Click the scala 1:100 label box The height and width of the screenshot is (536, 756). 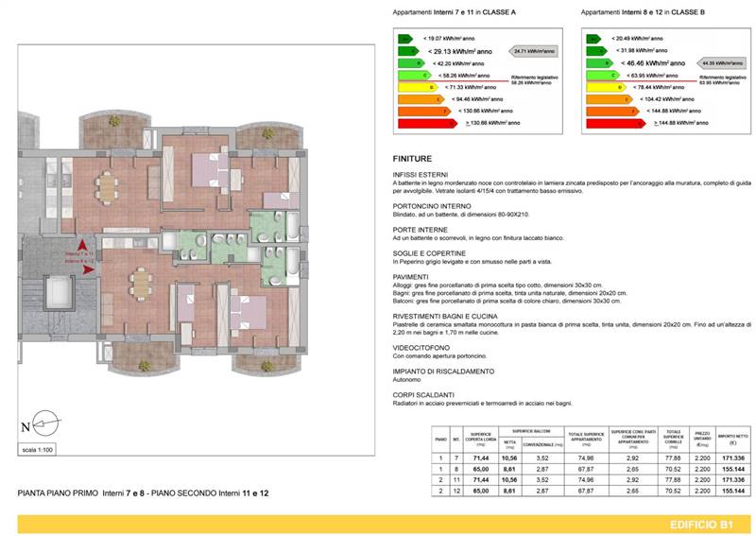[41, 449]
